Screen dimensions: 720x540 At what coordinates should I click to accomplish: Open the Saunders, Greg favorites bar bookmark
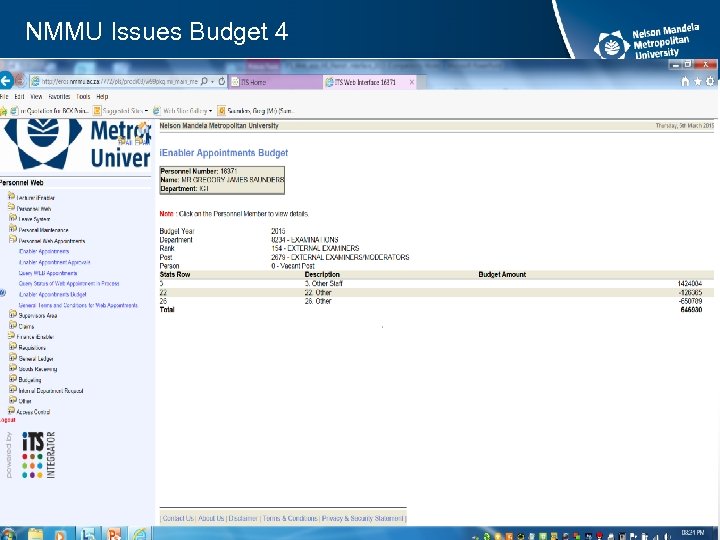click(256, 111)
